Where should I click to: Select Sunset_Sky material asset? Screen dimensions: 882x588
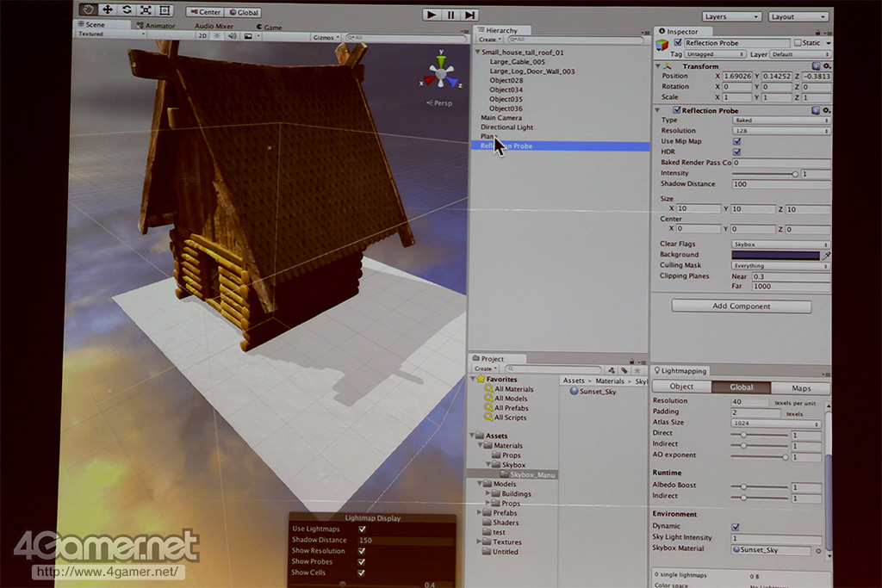[593, 391]
